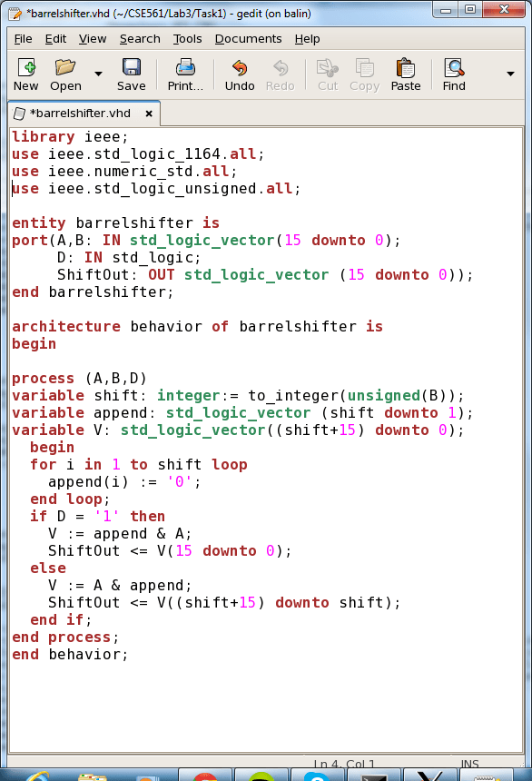The image size is (532, 781).
Task: Click 'for i in 1 to shift loop' line
Action: 139,465
